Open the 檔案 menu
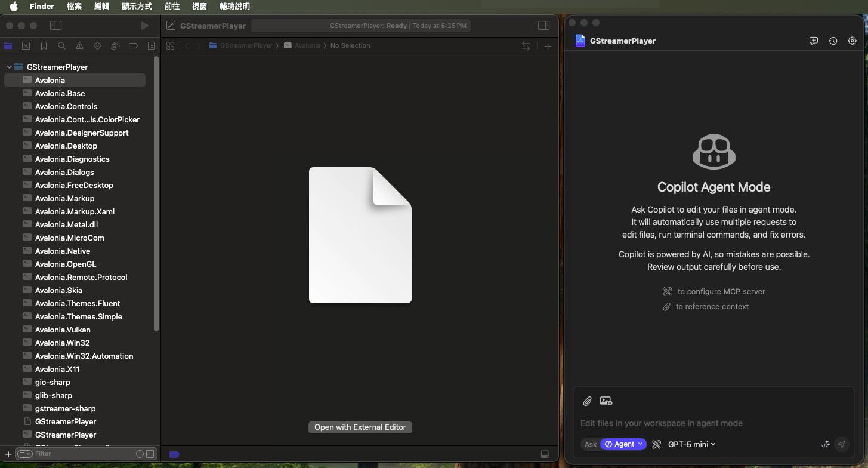This screenshot has height=468, width=868. (75, 7)
